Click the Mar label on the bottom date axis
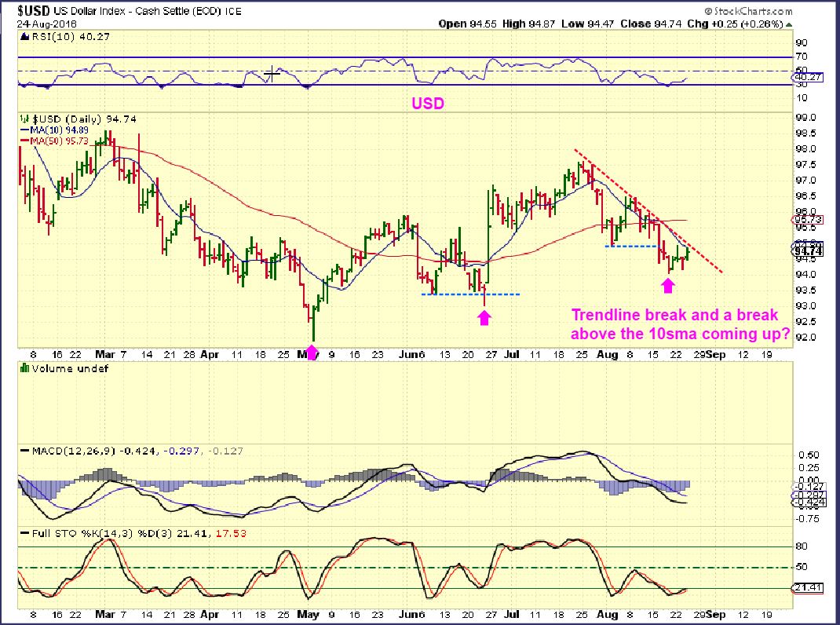The width and height of the screenshot is (840, 625). tap(104, 614)
